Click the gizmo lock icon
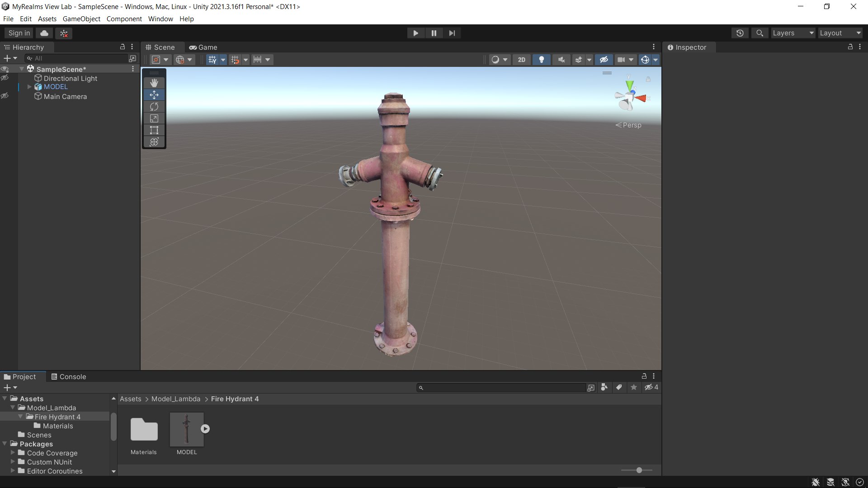 [648, 79]
